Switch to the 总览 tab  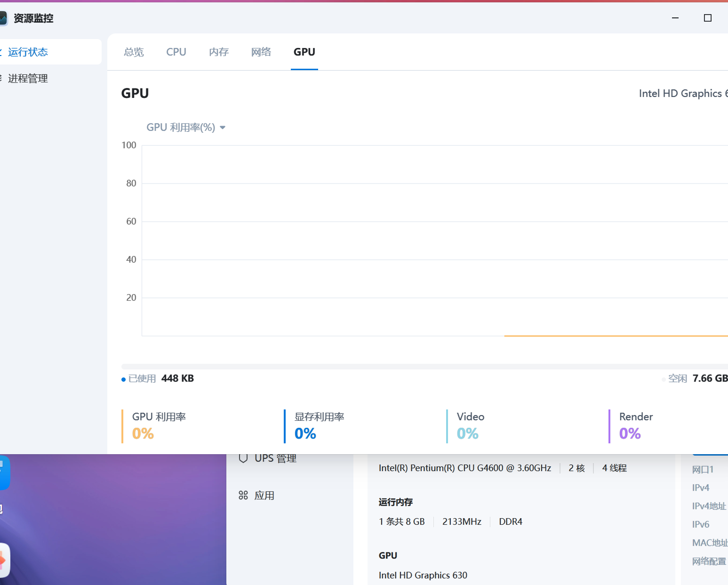[x=134, y=52]
